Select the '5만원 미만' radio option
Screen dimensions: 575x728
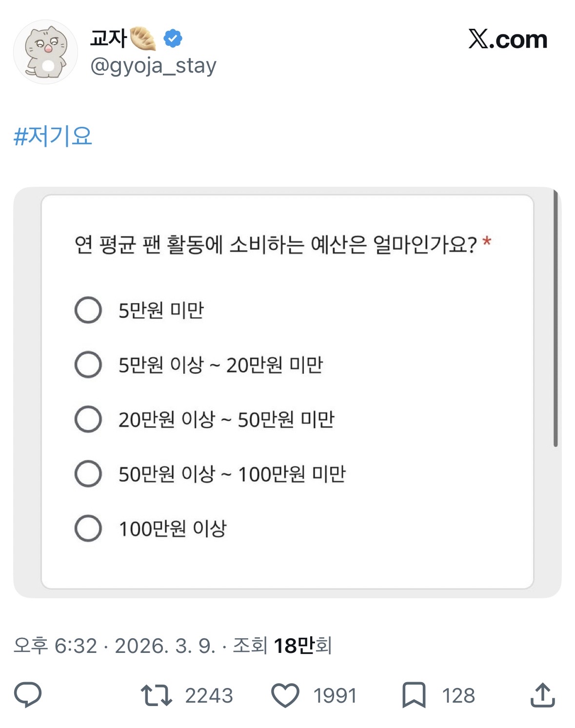click(88, 310)
